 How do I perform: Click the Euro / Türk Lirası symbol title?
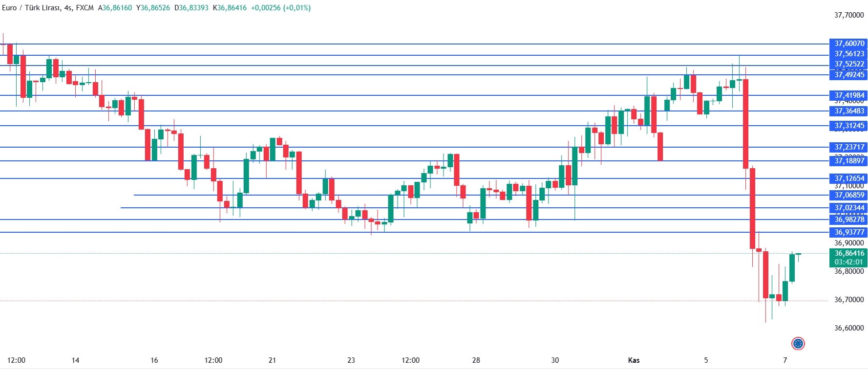(31, 8)
